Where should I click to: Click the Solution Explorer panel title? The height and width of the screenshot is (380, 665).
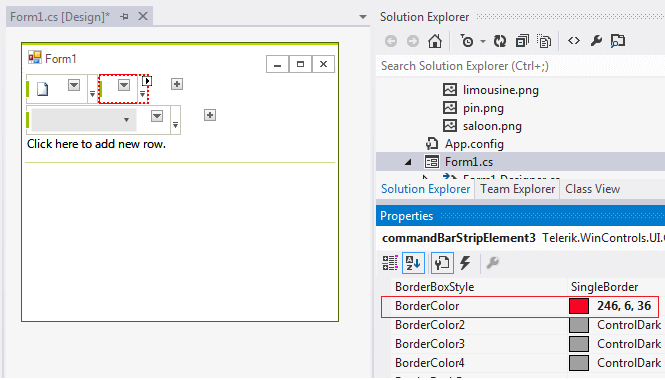tap(425, 17)
